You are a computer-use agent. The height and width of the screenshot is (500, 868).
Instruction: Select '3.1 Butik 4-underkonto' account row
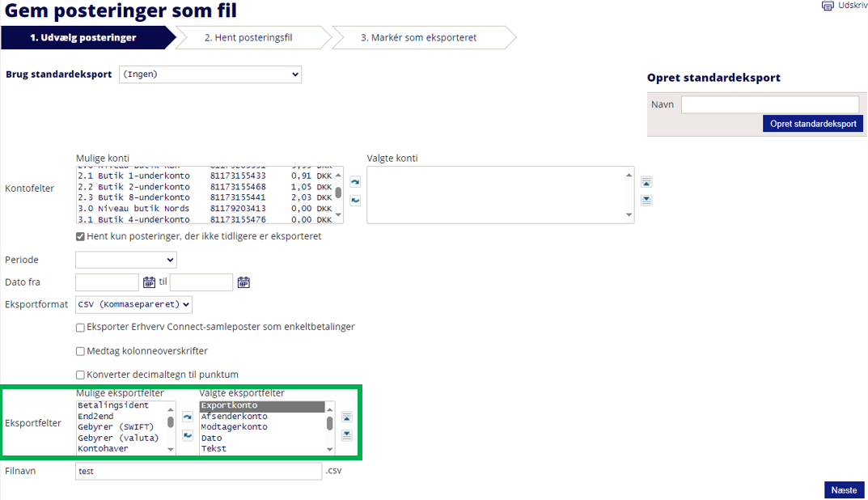(205, 219)
